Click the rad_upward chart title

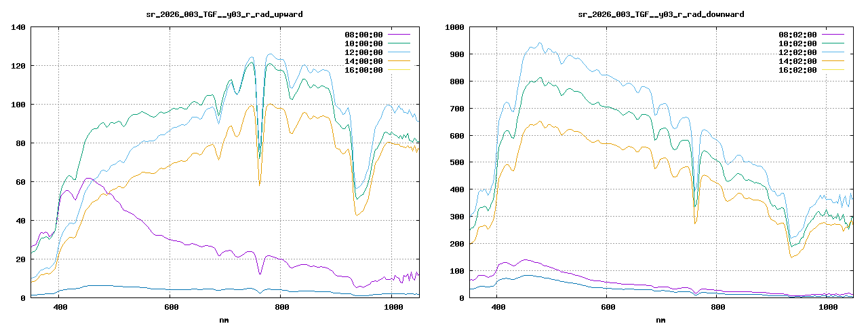[224, 14]
